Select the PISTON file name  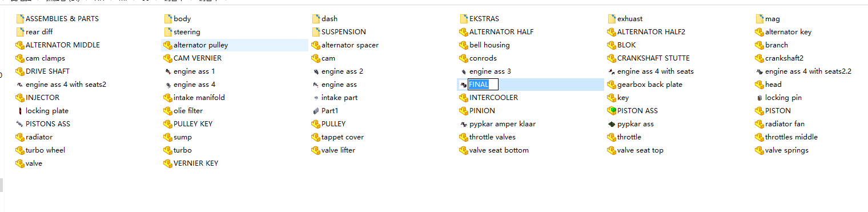tap(778, 111)
